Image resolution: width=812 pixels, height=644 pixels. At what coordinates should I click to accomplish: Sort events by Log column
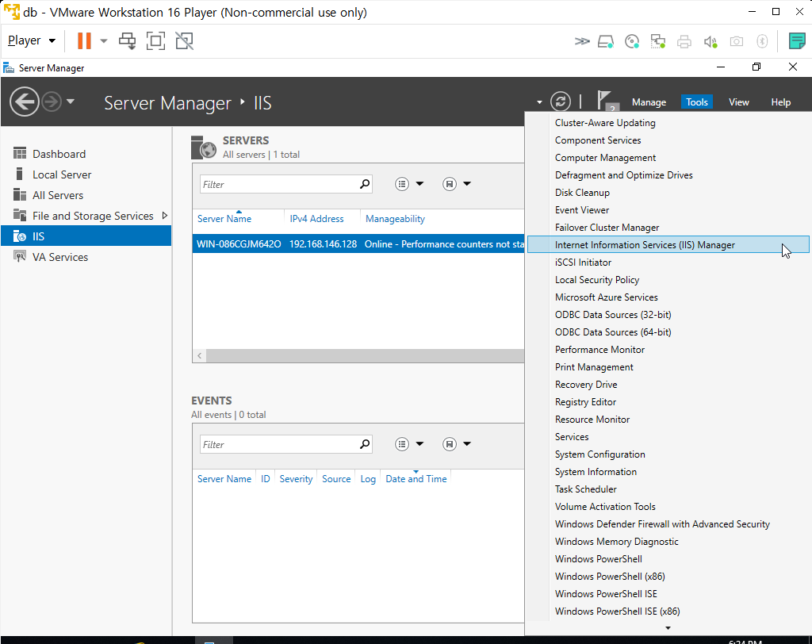(368, 479)
